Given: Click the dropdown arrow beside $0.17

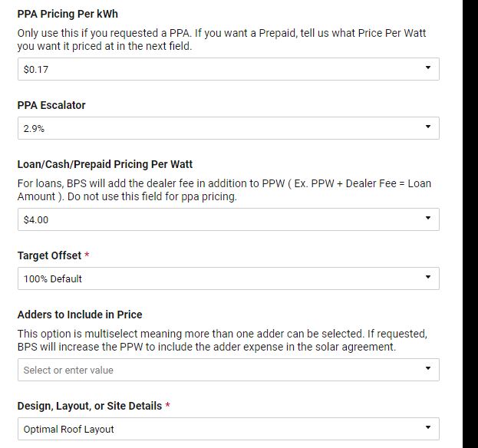Looking at the screenshot, I should pyautogui.click(x=427, y=68).
